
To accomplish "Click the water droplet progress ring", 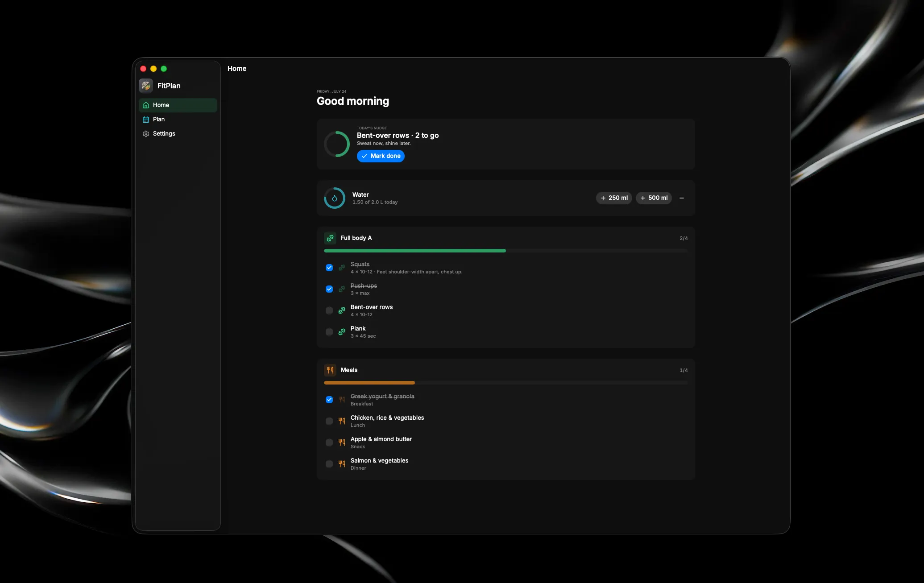I will [335, 198].
